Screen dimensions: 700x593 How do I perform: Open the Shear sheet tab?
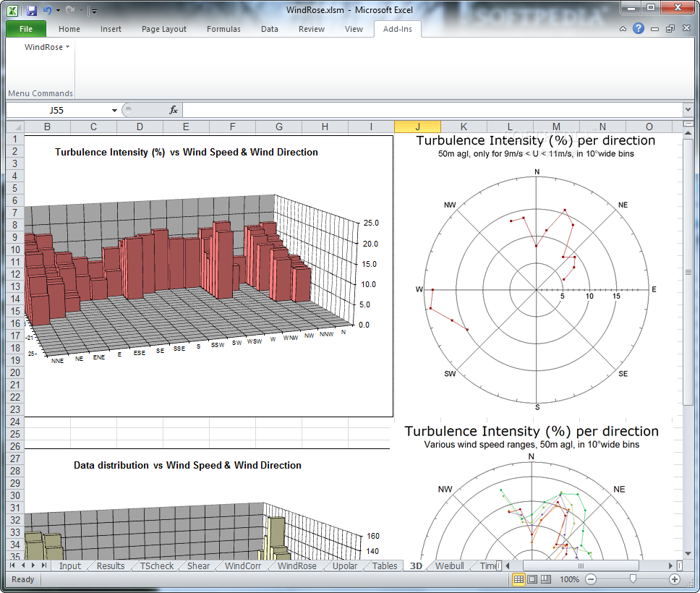tap(198, 566)
